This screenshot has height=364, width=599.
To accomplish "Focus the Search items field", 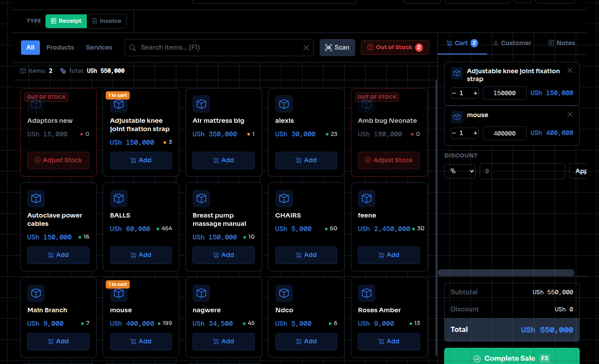I will 219,47.
